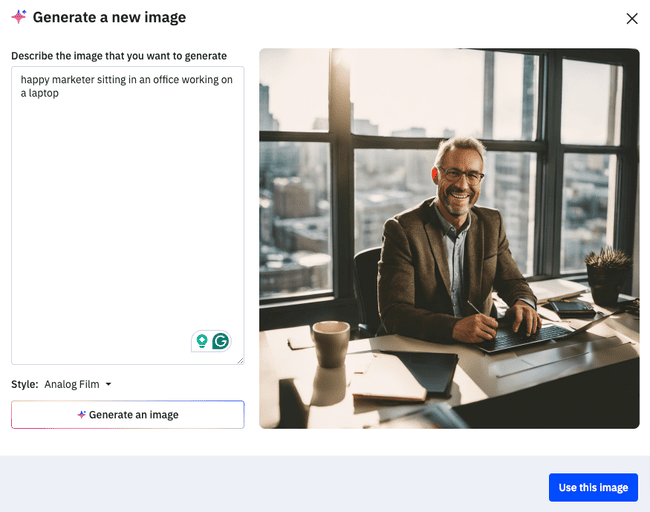Click inside the image description text area

click(x=127, y=220)
